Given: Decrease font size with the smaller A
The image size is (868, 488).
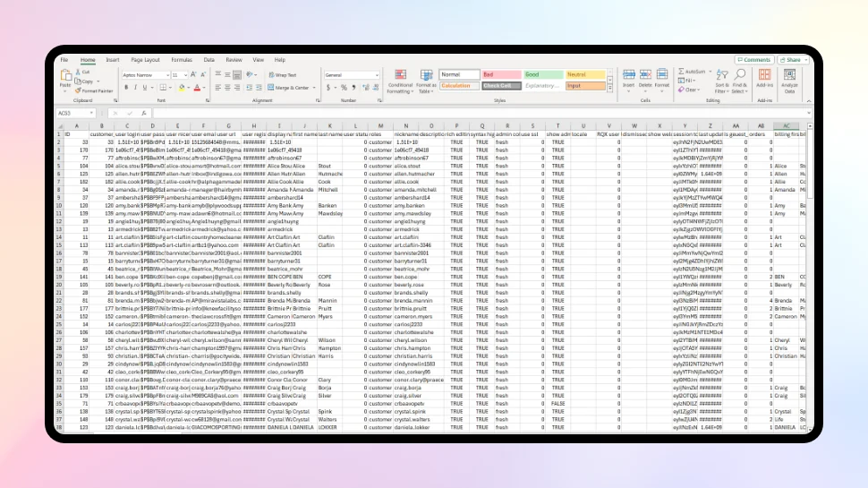Looking at the screenshot, I should (x=203, y=75).
